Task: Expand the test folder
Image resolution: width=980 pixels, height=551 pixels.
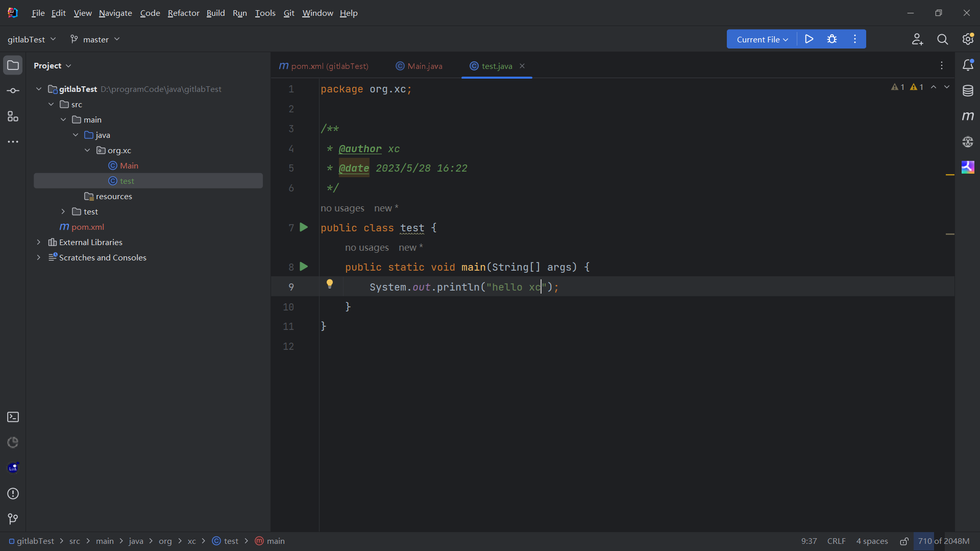Action: [x=63, y=211]
